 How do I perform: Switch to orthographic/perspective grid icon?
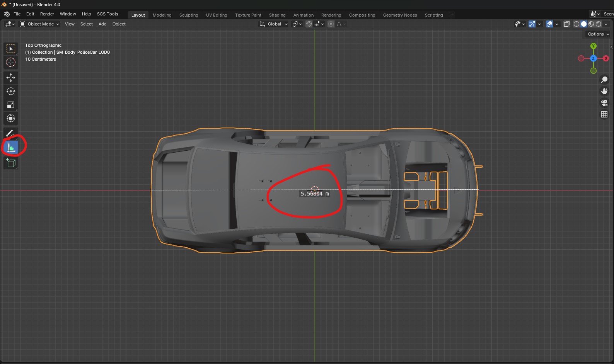point(604,114)
